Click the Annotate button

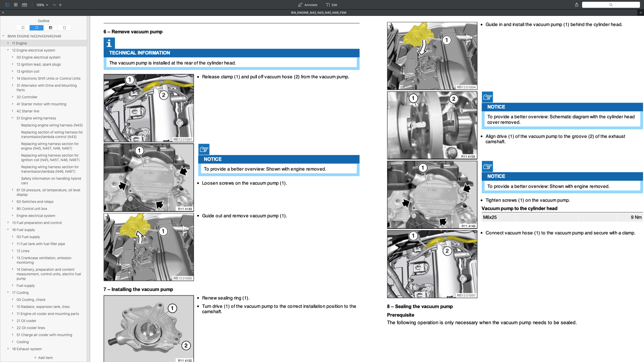coord(308,5)
